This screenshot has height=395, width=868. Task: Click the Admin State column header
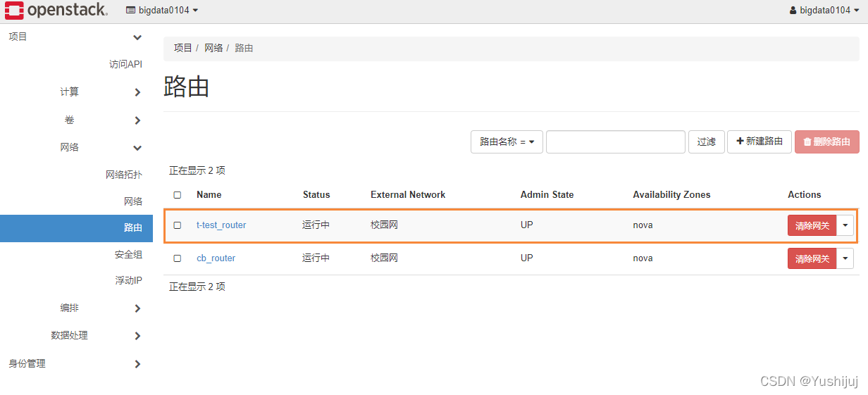[x=547, y=195]
